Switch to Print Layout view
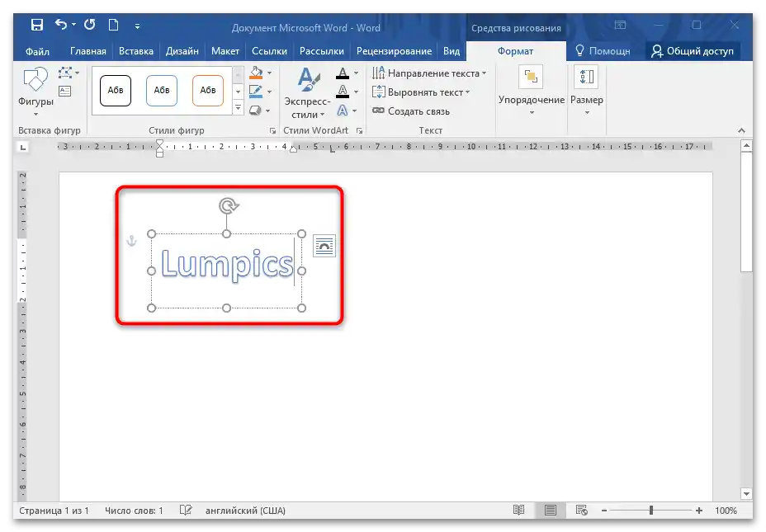 pos(550,511)
